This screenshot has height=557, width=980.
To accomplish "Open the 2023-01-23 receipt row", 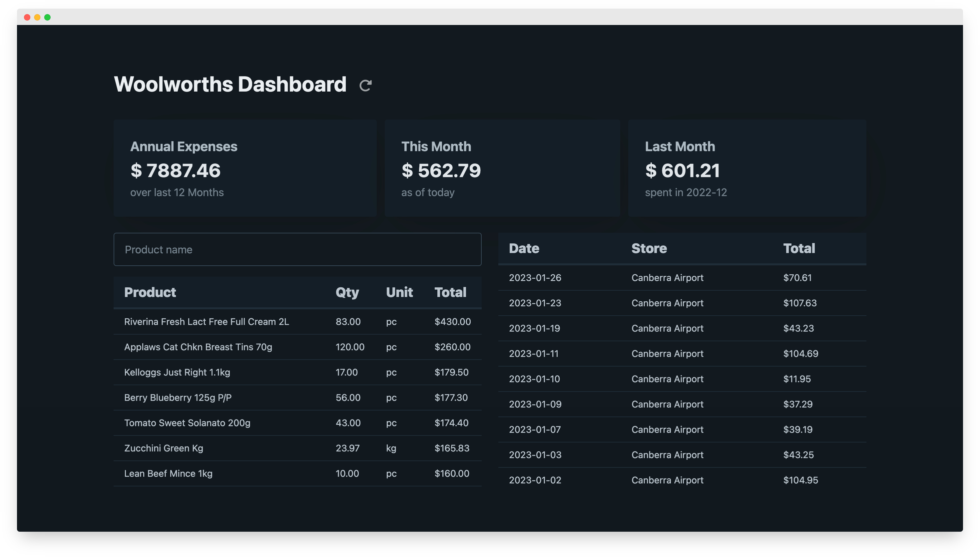I will pos(682,303).
